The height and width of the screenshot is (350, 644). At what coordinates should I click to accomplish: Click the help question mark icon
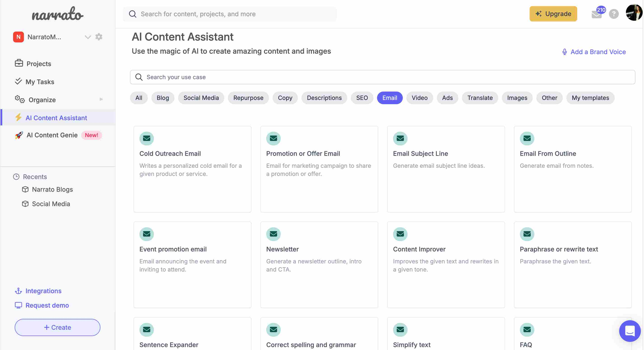coord(613,14)
